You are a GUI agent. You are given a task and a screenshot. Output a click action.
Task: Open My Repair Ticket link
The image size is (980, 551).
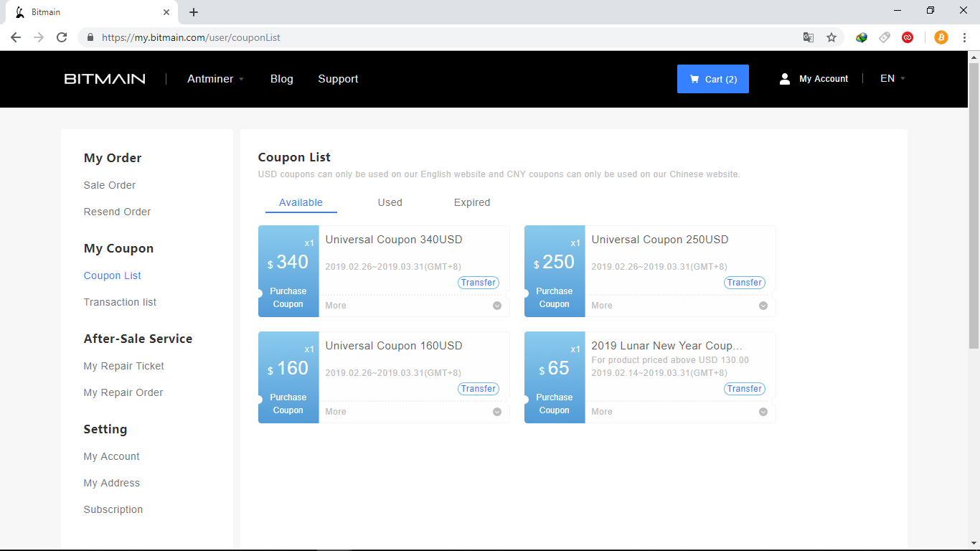(x=124, y=366)
